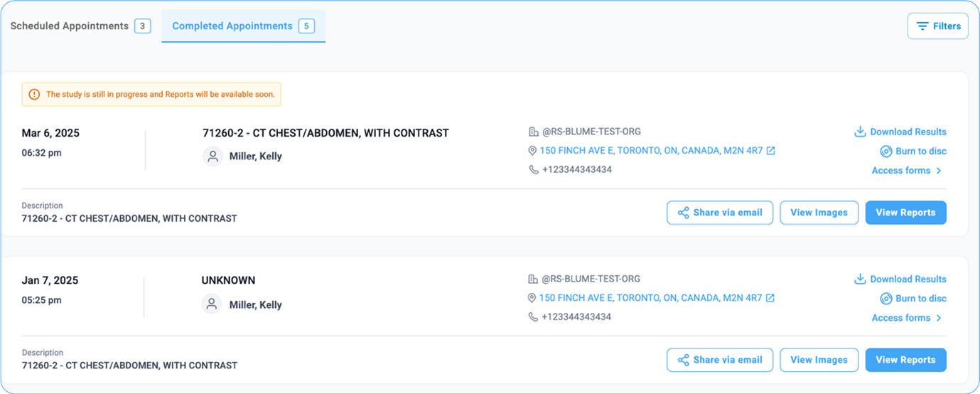View Images for the Mar 6 CT study

[x=819, y=213]
